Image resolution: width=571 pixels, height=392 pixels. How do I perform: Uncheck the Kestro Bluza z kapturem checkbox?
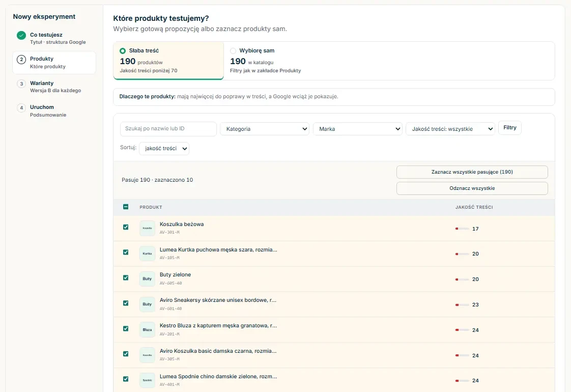pos(126,328)
